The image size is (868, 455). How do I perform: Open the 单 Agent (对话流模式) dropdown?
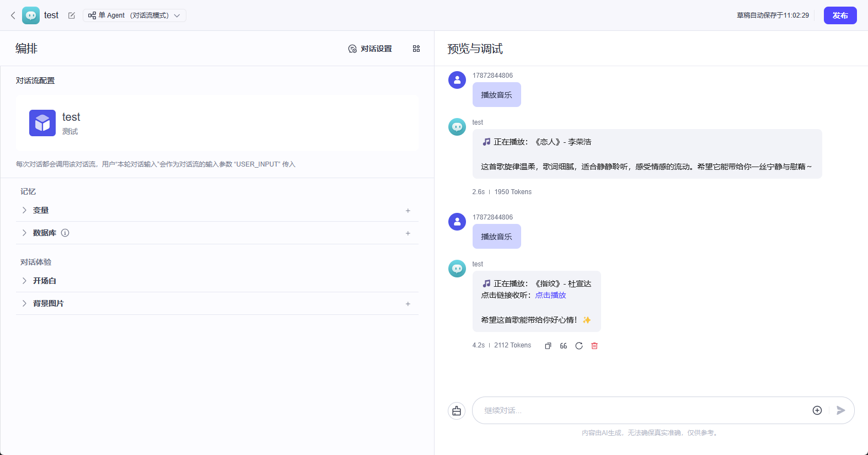pyautogui.click(x=135, y=15)
